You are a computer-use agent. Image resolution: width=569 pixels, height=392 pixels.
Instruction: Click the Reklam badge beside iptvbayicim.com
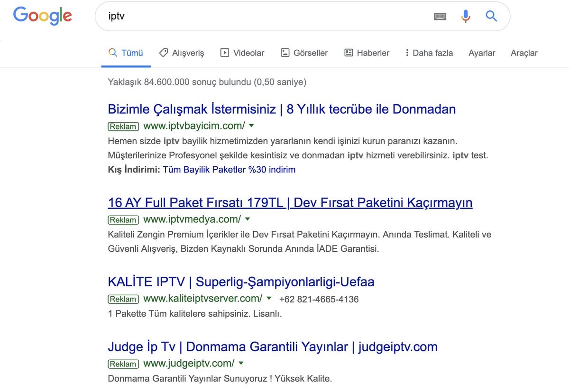tap(123, 127)
